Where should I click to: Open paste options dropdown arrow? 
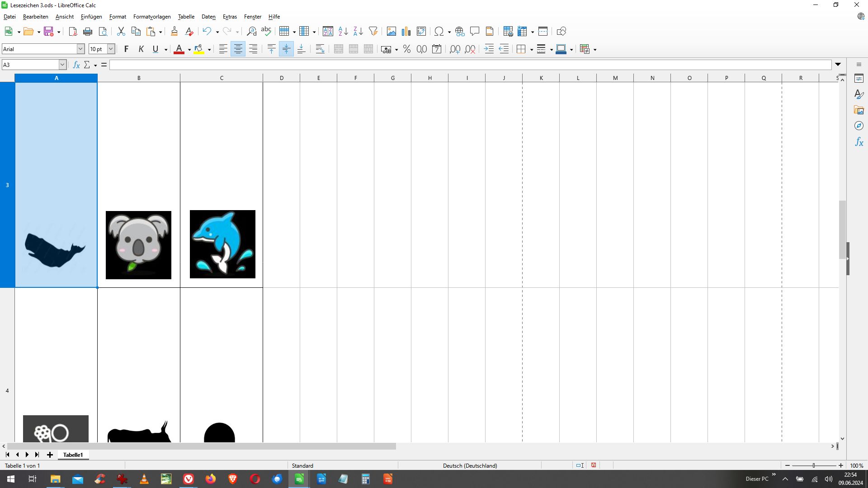point(160,32)
